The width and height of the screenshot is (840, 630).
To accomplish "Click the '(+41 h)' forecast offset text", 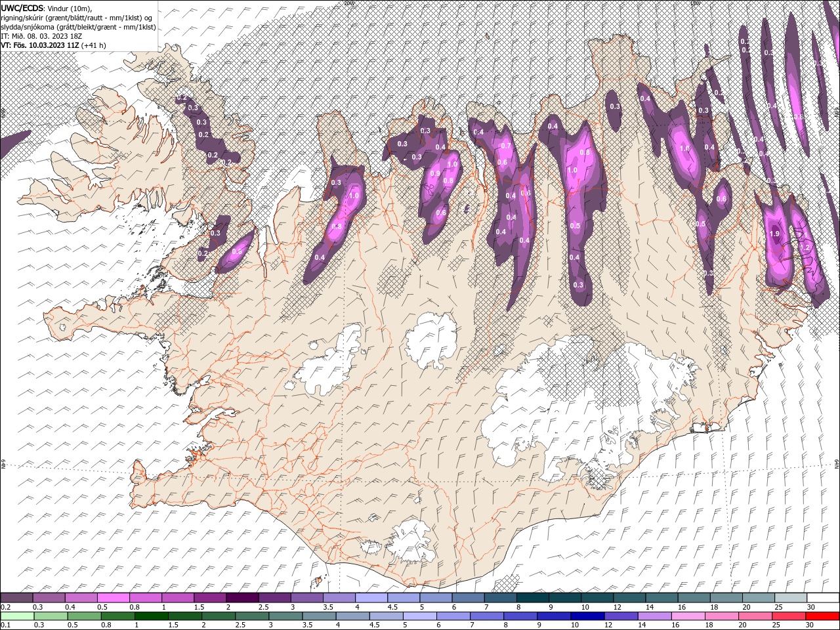I will (x=93, y=45).
